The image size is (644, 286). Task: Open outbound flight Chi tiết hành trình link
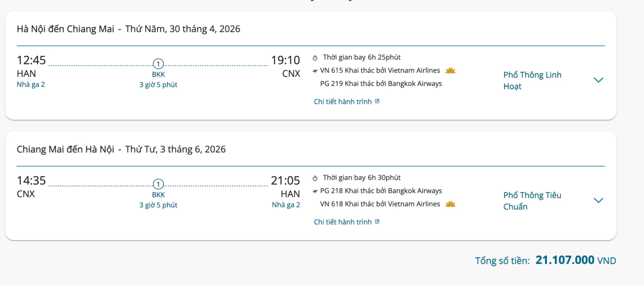coord(343,102)
